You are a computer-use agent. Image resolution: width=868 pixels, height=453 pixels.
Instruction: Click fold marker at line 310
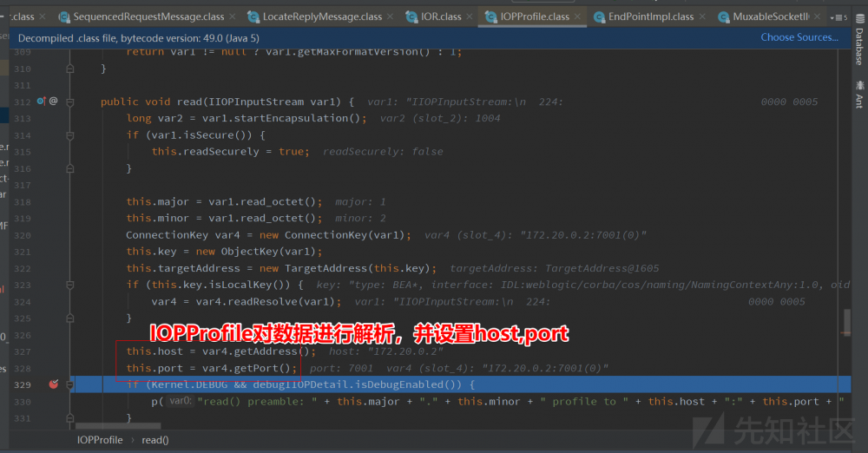(70, 69)
